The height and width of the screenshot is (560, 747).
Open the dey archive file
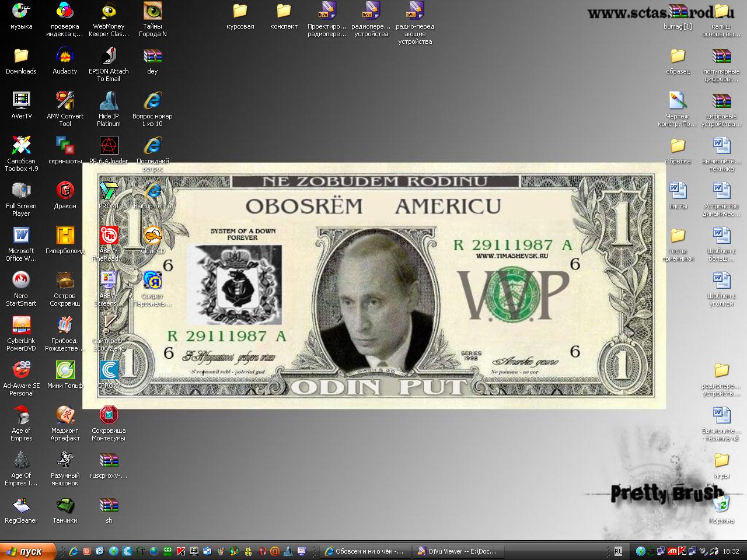tap(152, 61)
